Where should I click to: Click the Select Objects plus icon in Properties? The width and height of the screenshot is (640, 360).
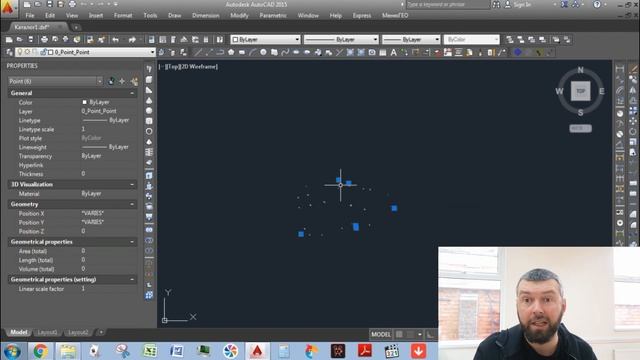[x=122, y=81]
